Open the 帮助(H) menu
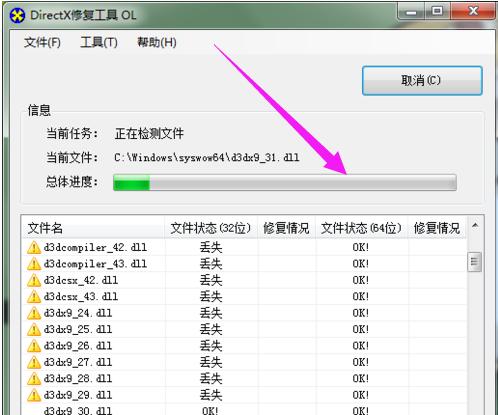Image resolution: width=498 pixels, height=415 pixels. click(157, 42)
